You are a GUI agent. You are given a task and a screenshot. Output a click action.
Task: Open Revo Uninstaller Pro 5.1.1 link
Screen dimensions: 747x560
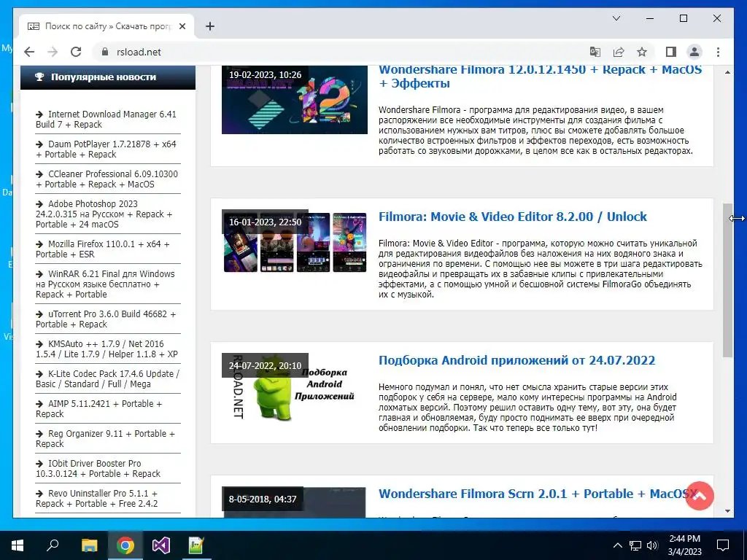tap(97, 499)
